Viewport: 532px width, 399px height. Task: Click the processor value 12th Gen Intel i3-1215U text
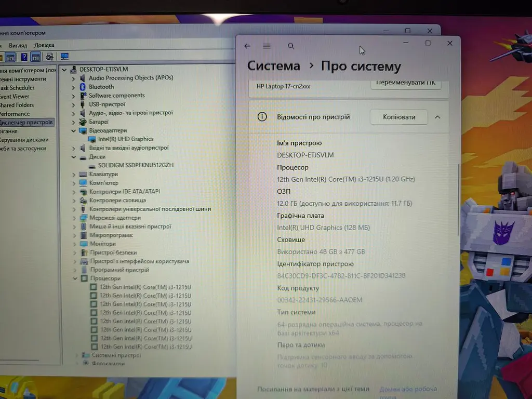pyautogui.click(x=345, y=179)
